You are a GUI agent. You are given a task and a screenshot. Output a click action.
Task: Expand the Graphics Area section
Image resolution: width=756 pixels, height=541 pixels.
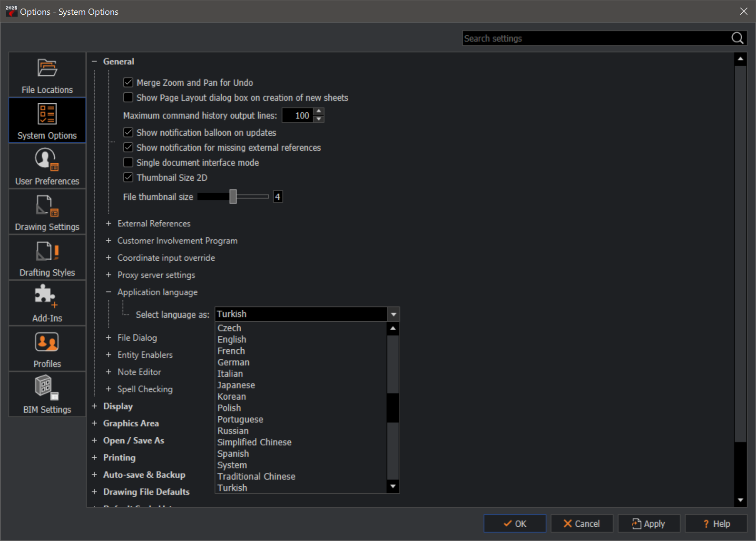[x=94, y=423]
